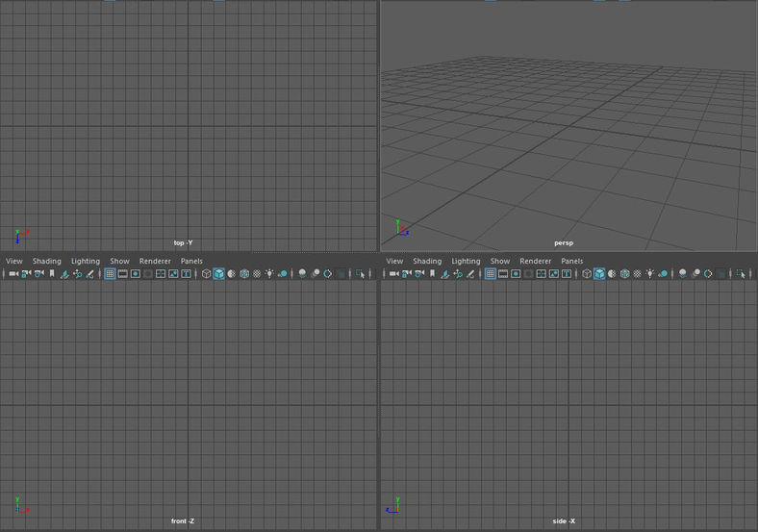This screenshot has height=532, width=758.
Task: Toggle Safe Title in front panel toolbar
Action: [x=186, y=274]
